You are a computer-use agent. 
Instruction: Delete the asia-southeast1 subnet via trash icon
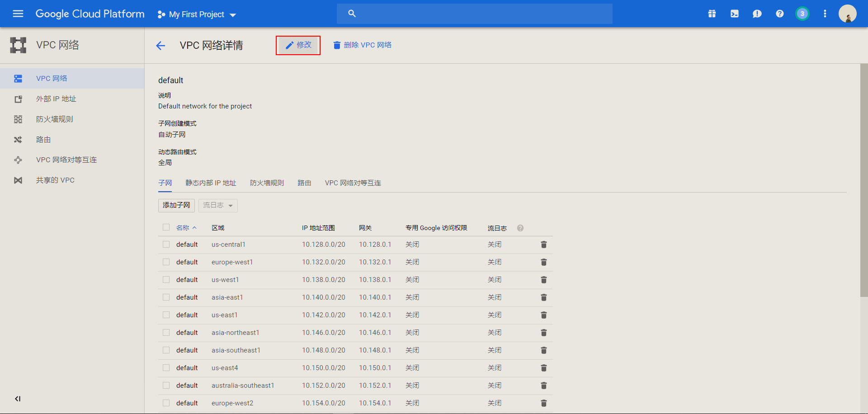[x=544, y=350]
